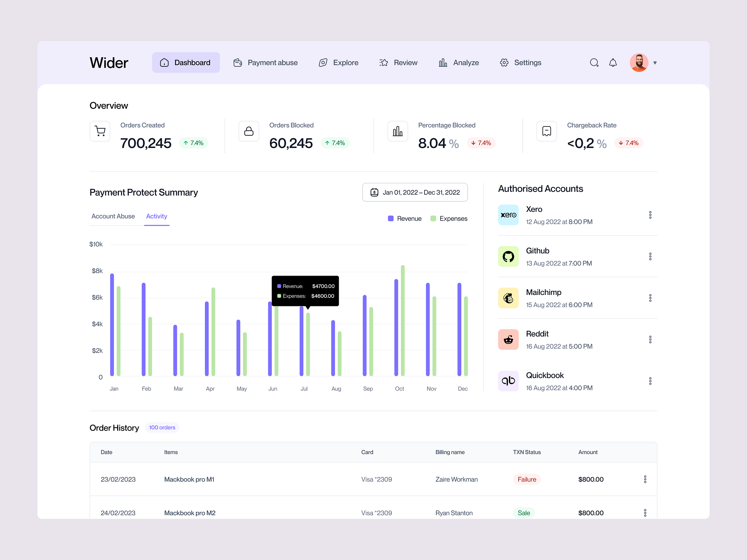Switch to the Account Abuse tab

[x=113, y=216]
